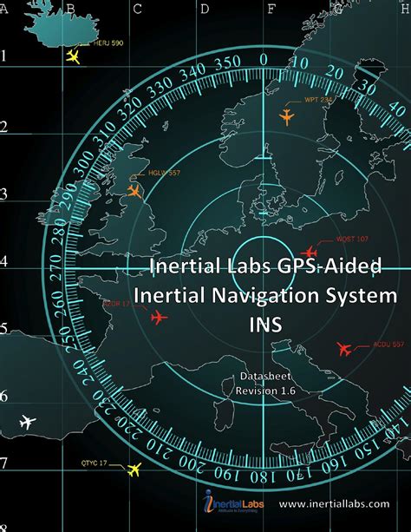Click the 350 degree compass marking

pyautogui.click(x=228, y=63)
